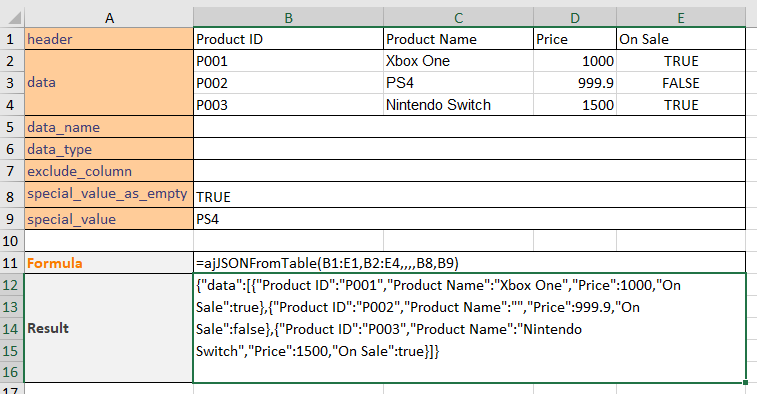Viewport: 757px width, 394px height.
Task: Select the Xbox One cell
Action: [x=458, y=61]
